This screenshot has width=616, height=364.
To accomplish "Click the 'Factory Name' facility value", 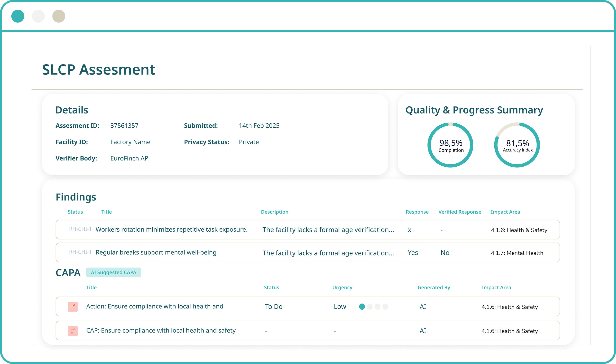I will [x=130, y=142].
